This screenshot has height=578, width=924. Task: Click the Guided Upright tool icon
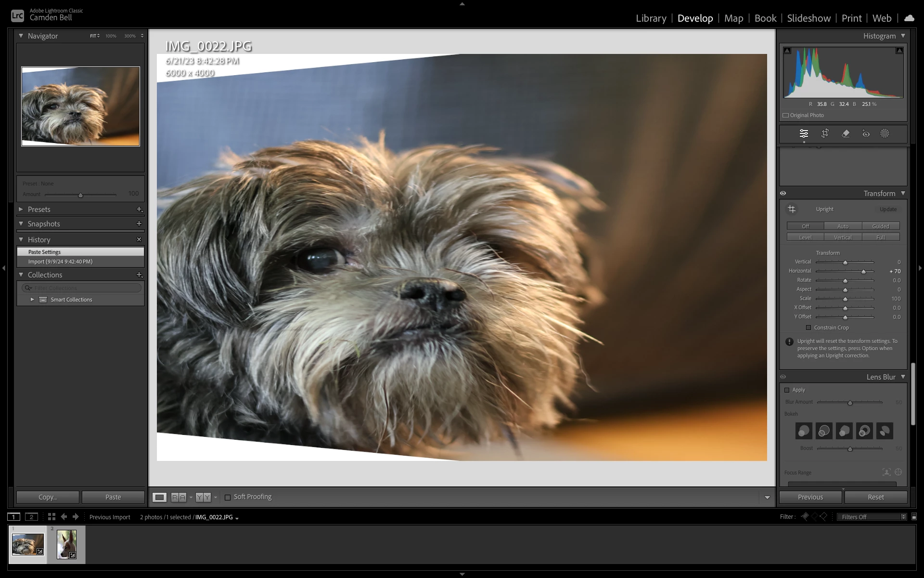coord(792,209)
